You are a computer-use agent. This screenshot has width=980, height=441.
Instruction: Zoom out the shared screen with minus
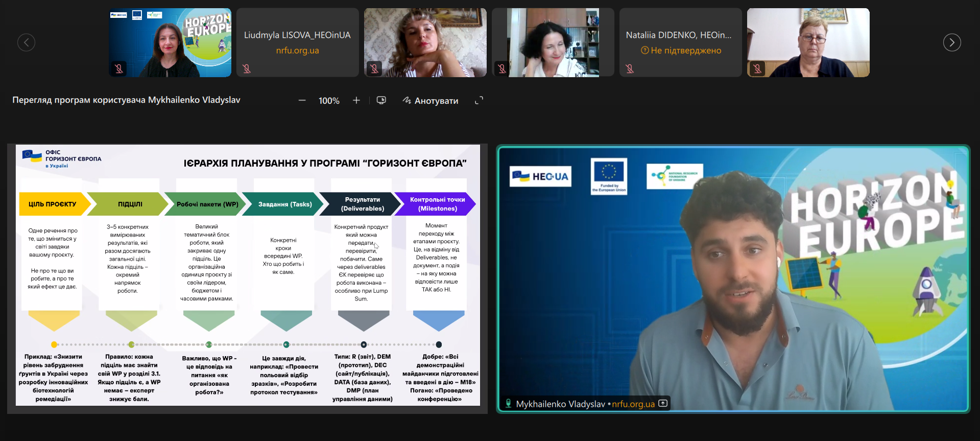(x=302, y=101)
